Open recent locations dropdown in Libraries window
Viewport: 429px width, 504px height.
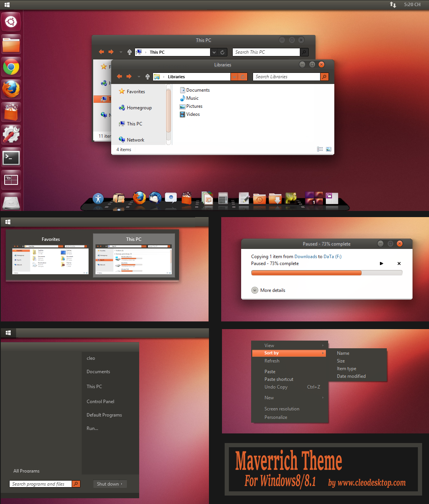coord(139,77)
